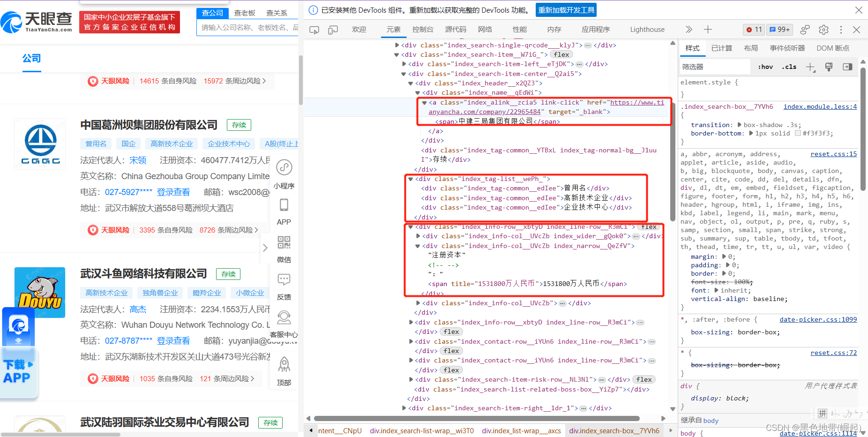Select the 查老板 search tab
868x437 pixels.
245,13
